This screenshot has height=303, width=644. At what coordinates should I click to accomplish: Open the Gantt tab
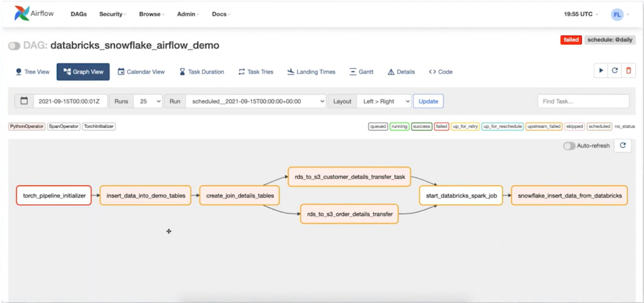click(x=361, y=72)
